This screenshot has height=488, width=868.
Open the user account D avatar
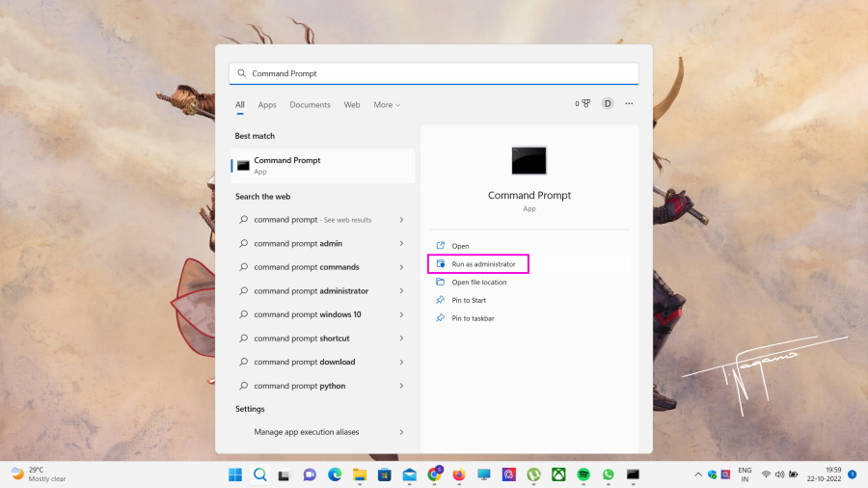pos(608,104)
